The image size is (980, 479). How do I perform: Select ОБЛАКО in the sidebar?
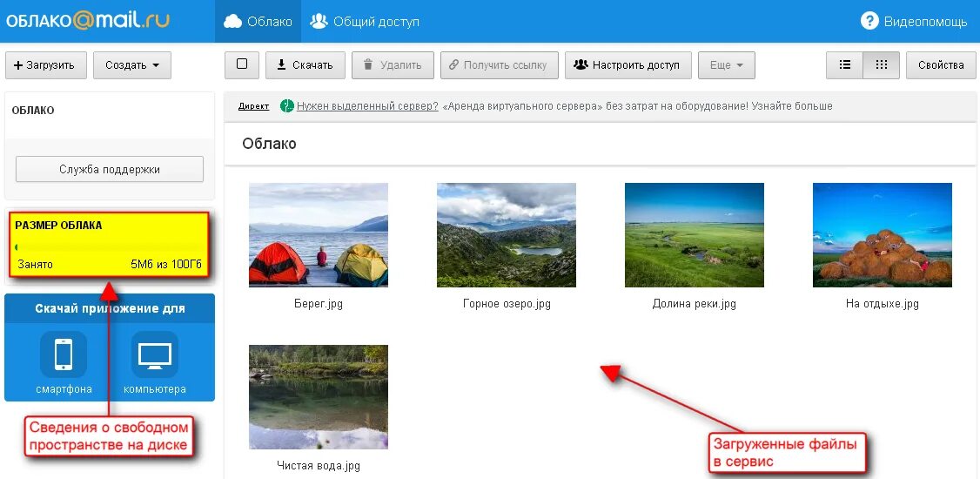coord(33,111)
